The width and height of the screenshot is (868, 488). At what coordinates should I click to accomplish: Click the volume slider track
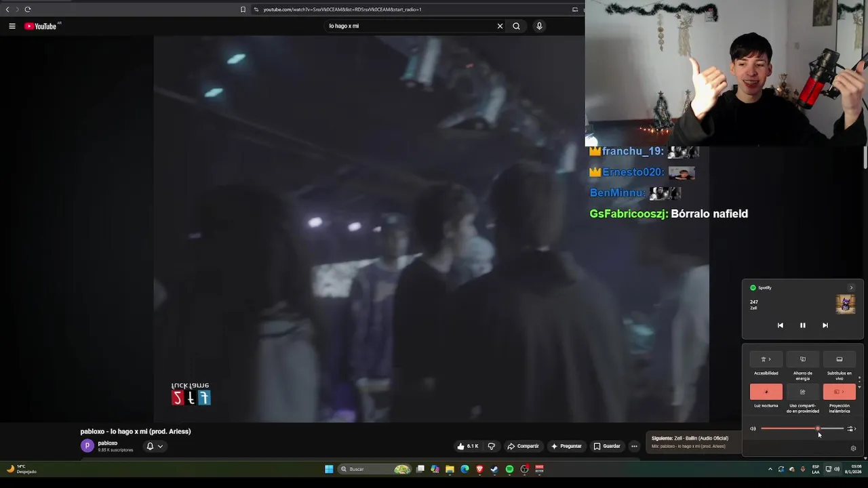pos(802,428)
